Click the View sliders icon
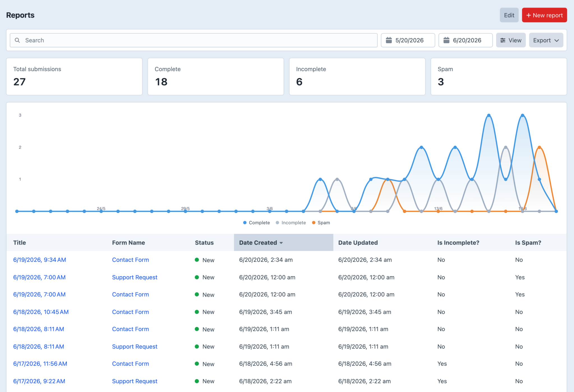Screen dimensions: 574x392 [503, 40]
